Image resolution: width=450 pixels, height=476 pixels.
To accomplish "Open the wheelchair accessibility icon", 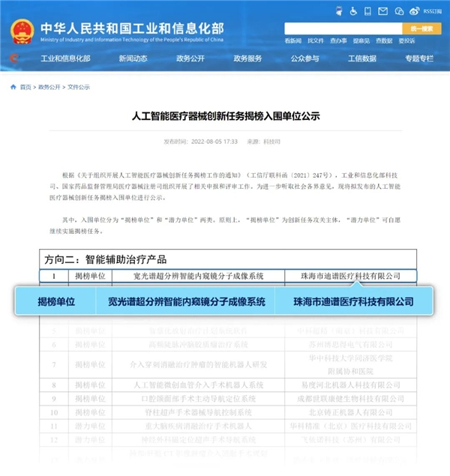I will [353, 11].
